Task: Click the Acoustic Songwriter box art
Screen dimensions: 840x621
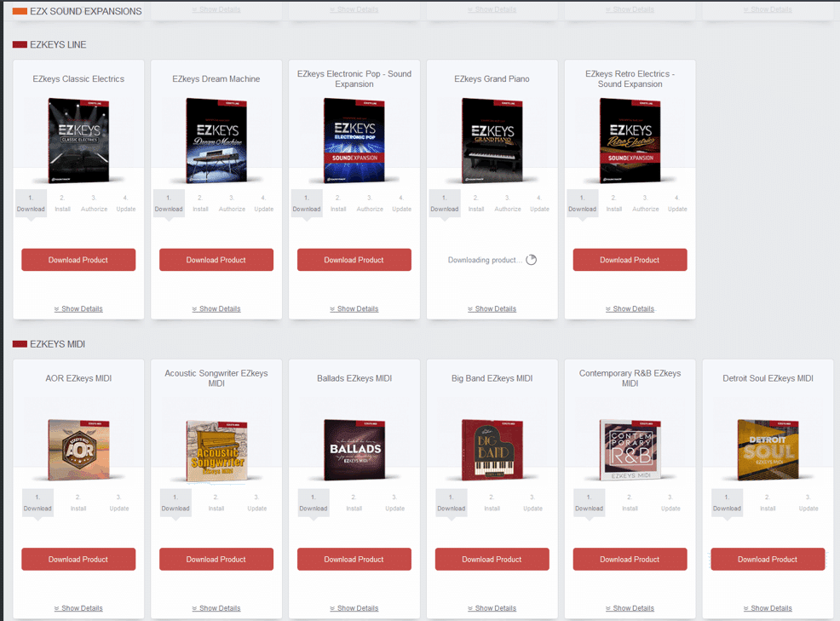Action: pos(216,450)
